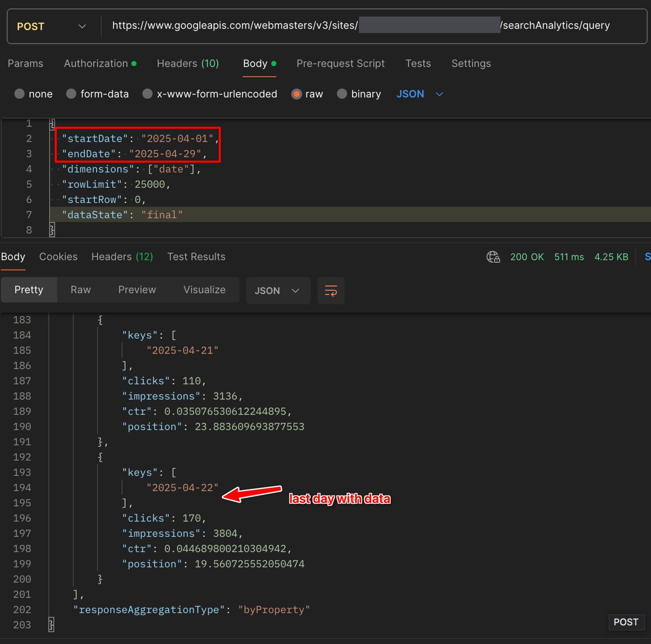The height and width of the screenshot is (644, 651).
Task: Click the network globe lock icon
Action: 493,256
